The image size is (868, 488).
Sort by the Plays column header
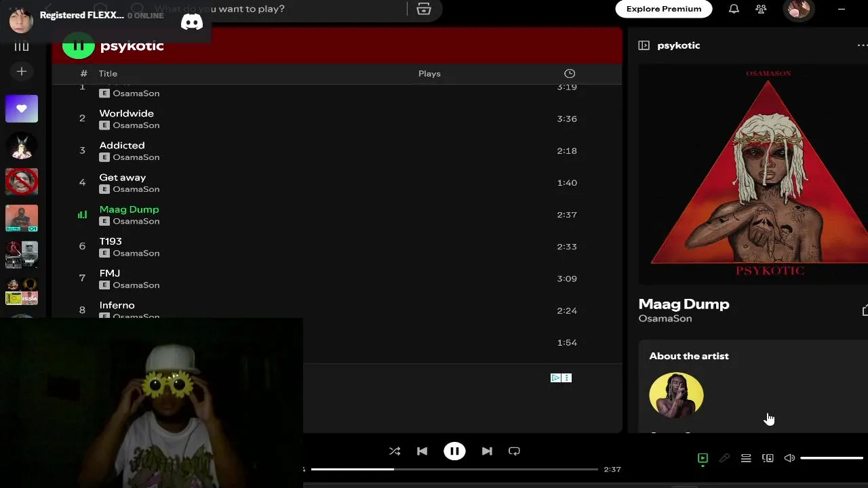pyautogui.click(x=429, y=74)
